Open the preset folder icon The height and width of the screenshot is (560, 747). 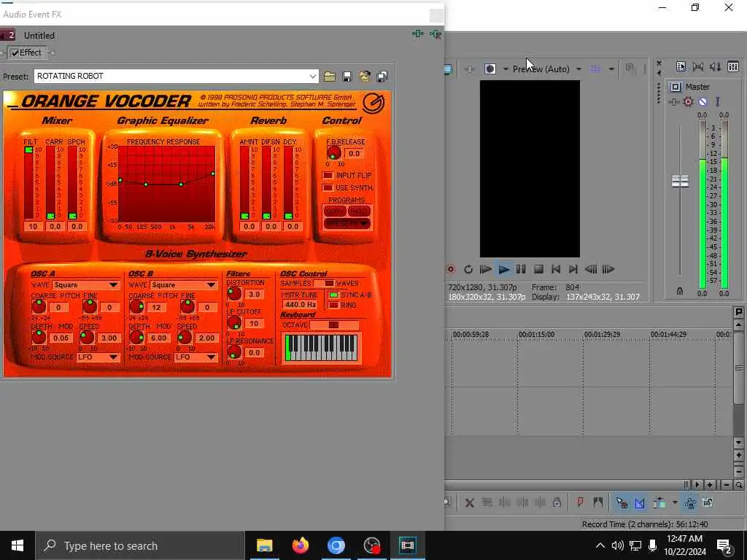pos(329,76)
